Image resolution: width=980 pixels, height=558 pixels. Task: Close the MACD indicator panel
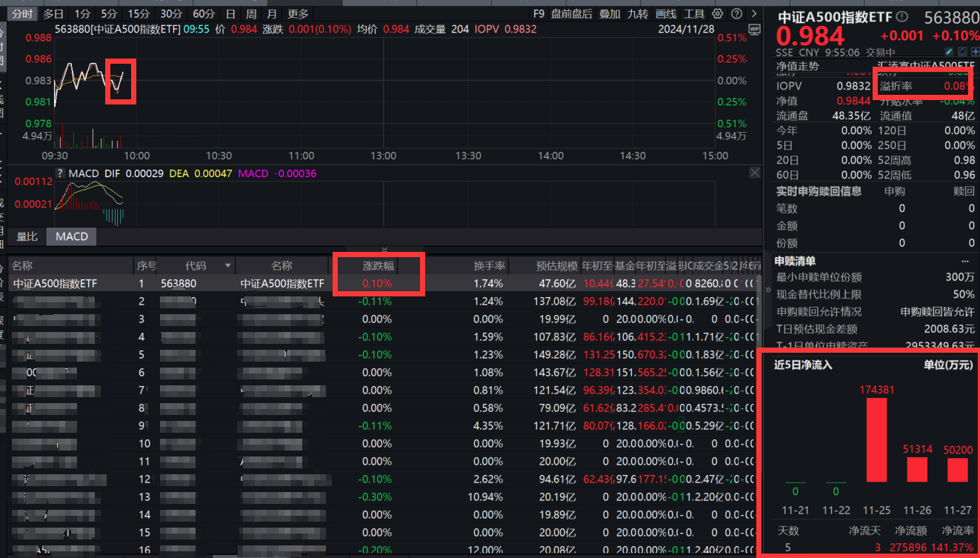(x=754, y=173)
